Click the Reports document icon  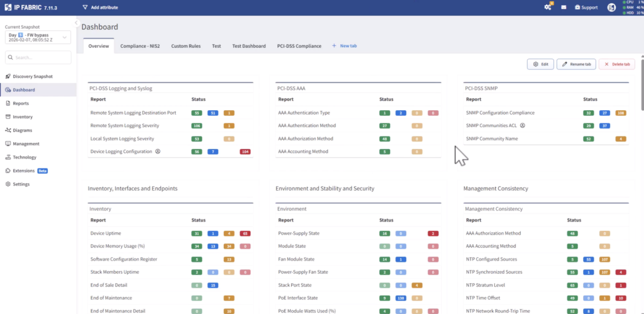tap(8, 104)
